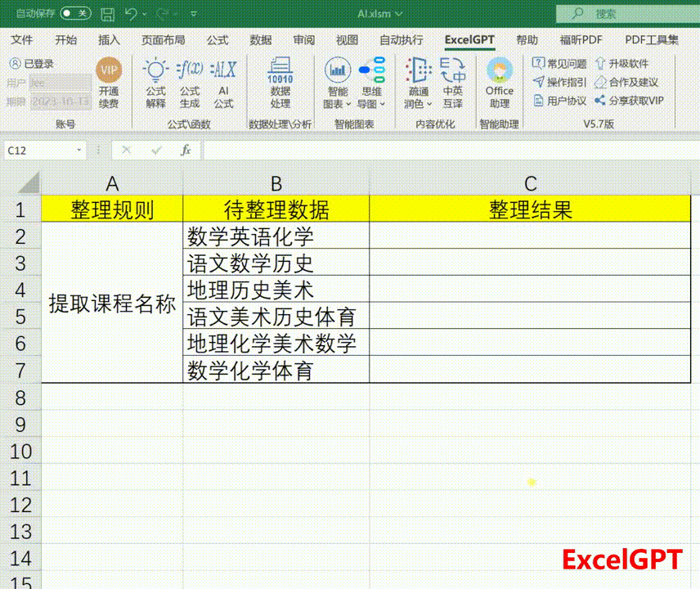Click the 中英互译 translate icon
The width and height of the screenshot is (700, 589).
point(452,83)
